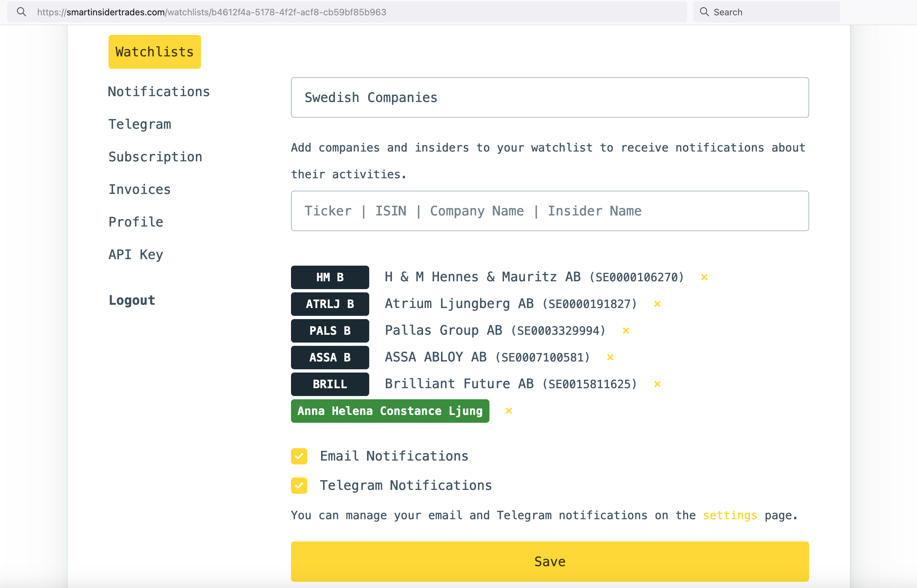Click the BRILL ticker icon
This screenshot has height=588, width=917.
point(329,384)
